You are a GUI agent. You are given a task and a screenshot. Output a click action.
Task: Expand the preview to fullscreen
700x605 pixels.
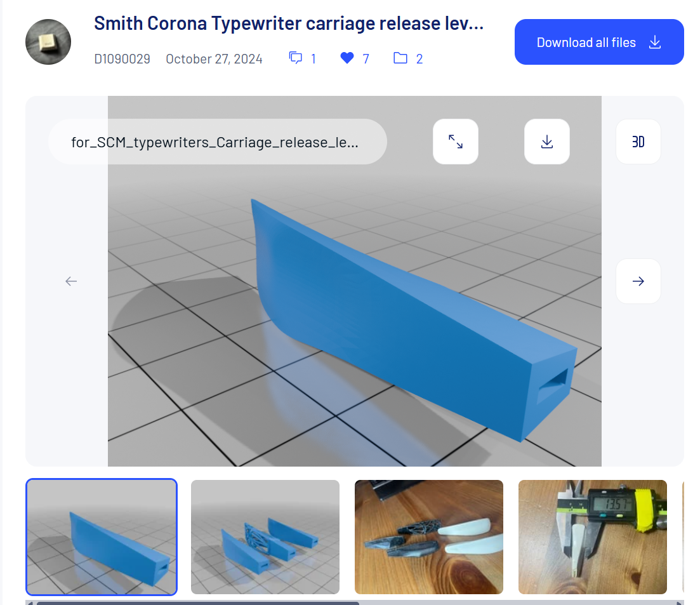456,142
